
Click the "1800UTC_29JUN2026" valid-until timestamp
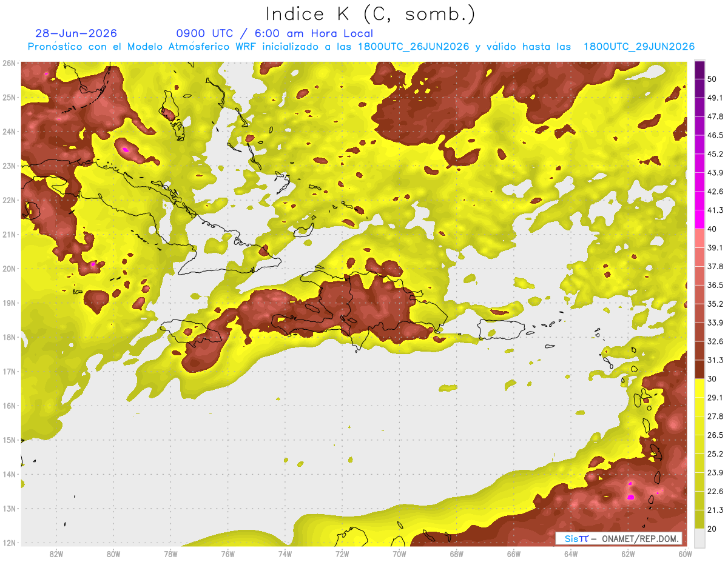639,47
